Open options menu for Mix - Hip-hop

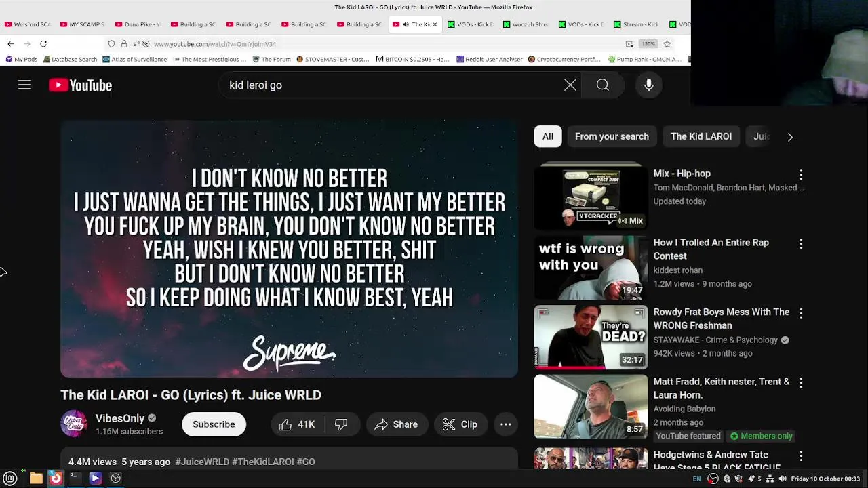801,174
